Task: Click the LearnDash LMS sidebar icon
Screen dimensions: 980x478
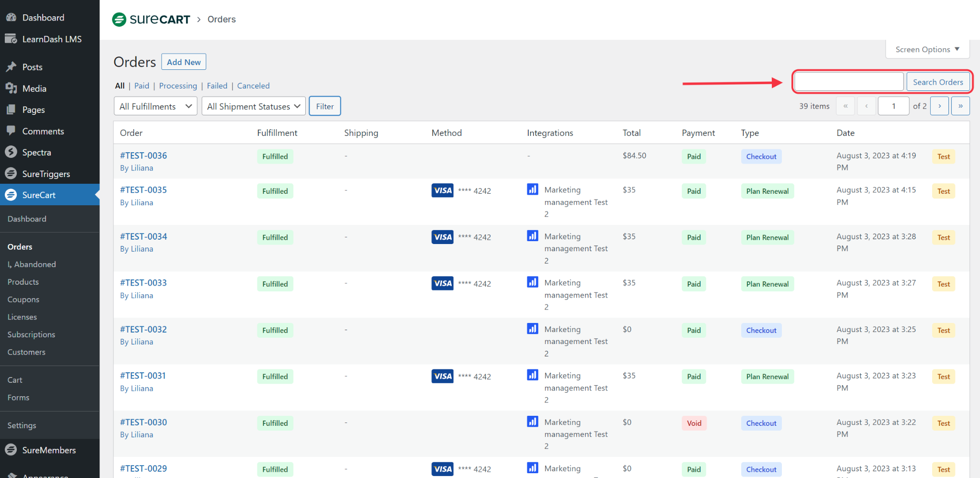Action: pos(11,39)
